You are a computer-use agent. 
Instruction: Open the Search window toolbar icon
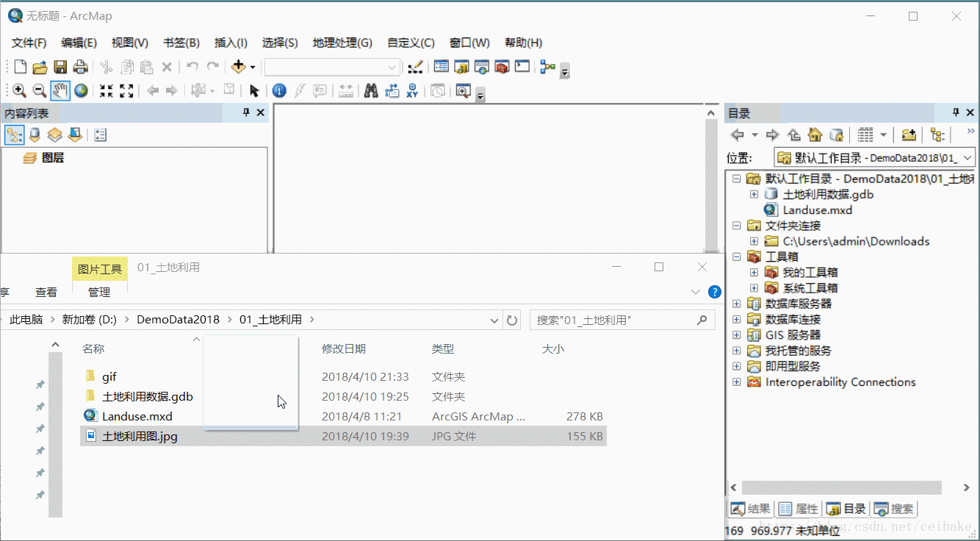(x=482, y=67)
